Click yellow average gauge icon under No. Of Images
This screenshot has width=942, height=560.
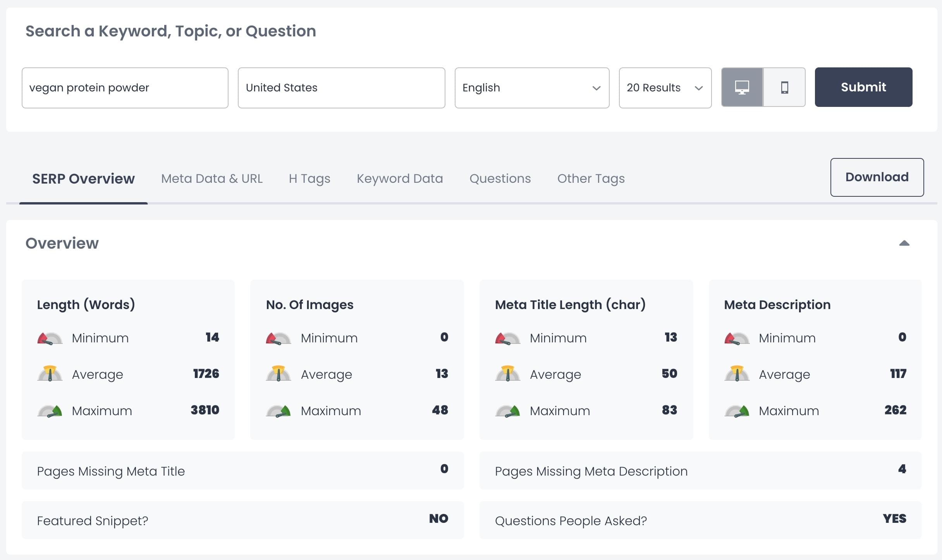[x=278, y=374]
